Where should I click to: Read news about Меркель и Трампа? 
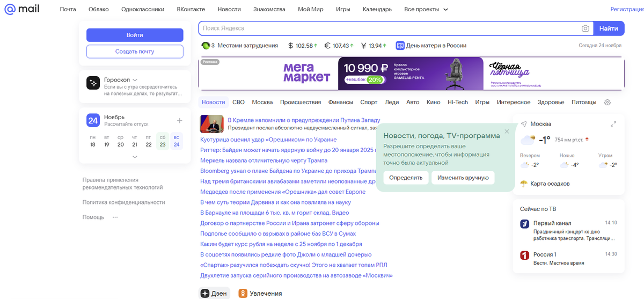coord(264,161)
